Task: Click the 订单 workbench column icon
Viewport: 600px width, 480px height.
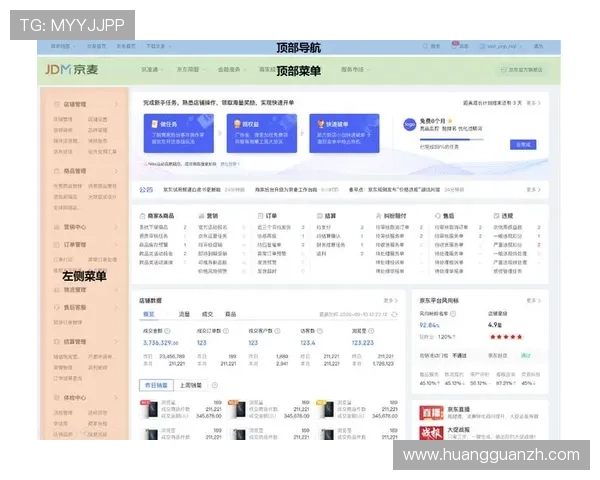Action: click(x=261, y=216)
